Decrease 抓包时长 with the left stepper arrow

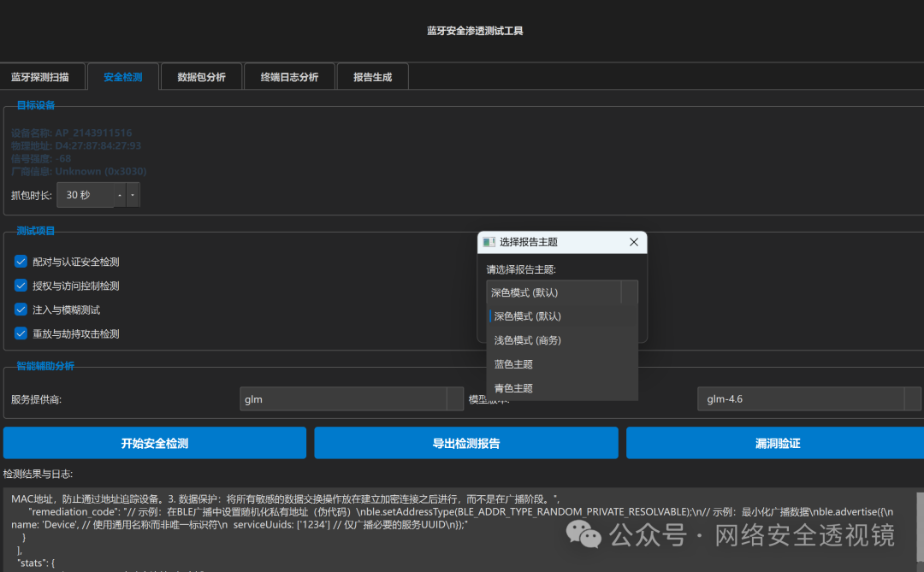120,195
